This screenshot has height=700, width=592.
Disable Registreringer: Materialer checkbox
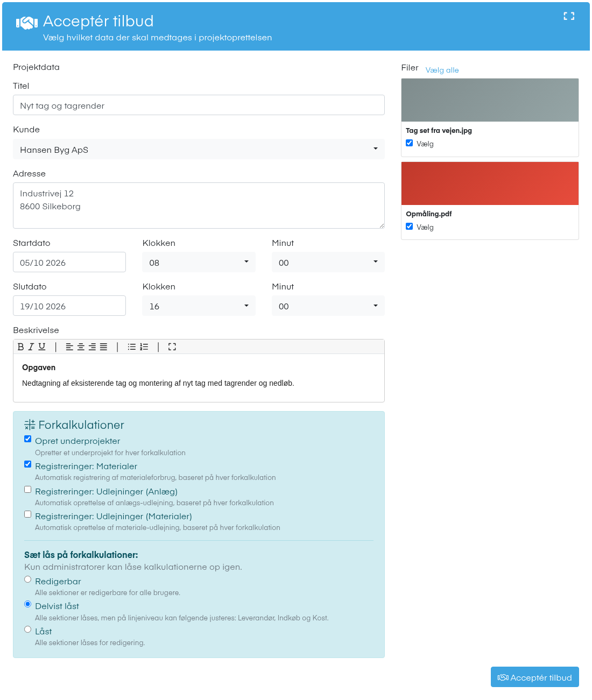(28, 464)
